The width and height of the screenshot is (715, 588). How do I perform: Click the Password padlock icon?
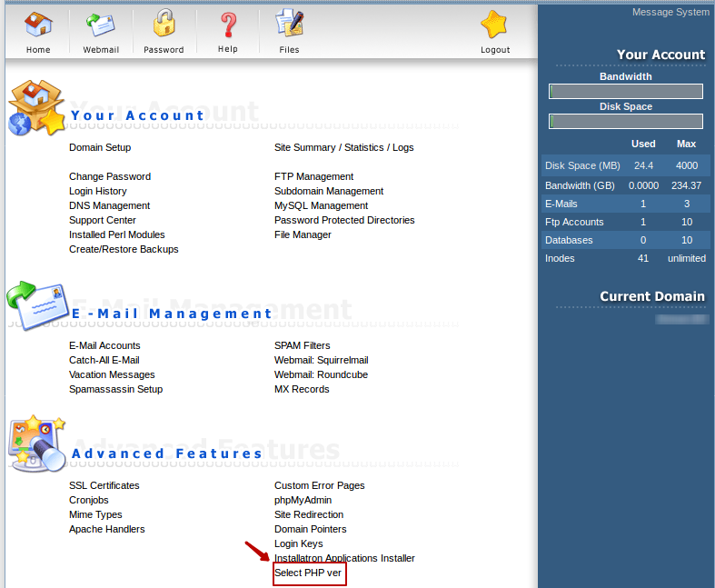(164, 25)
